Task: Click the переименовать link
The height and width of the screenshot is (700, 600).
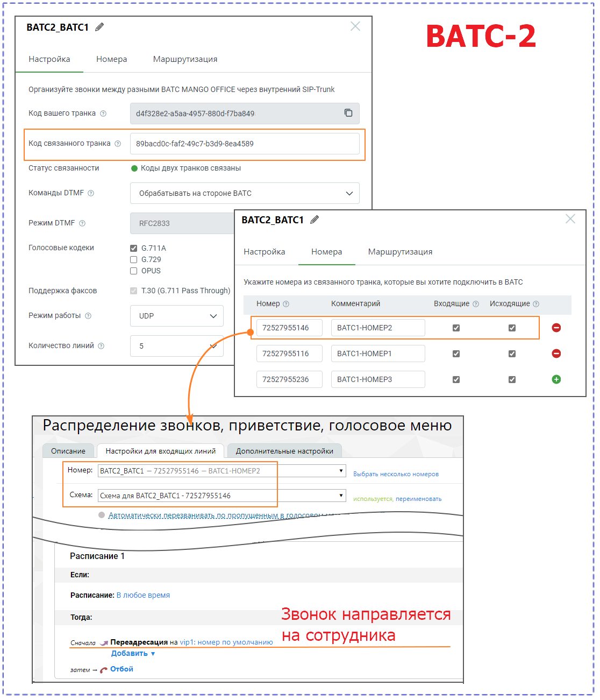Action: 418,499
